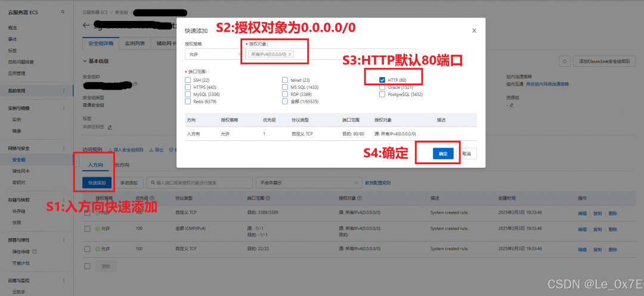
Task: Click the refresh icon beside 添加ClassicLink安全组规则
Action: coord(565,61)
